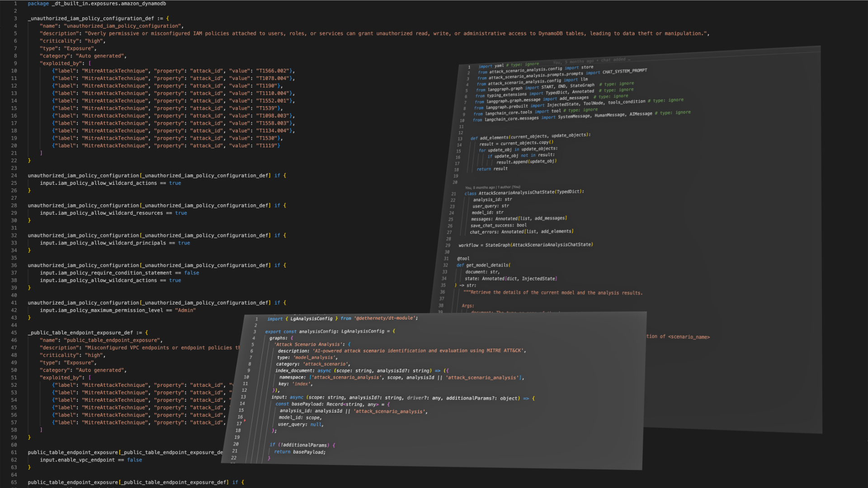This screenshot has height=488, width=868.
Task: Click the _public_table_endpoint_exposure_def declaration
Action: point(80,333)
